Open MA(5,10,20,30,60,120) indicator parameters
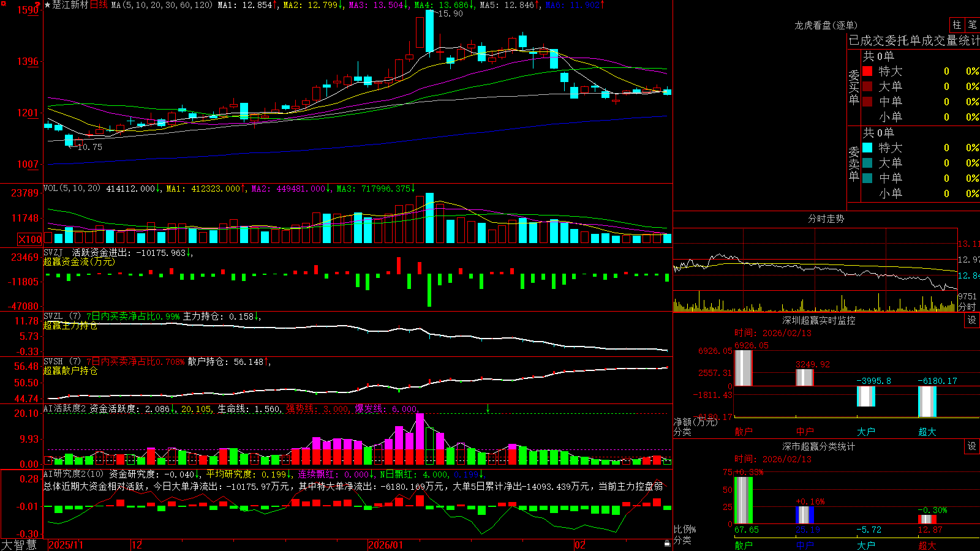Viewport: 980px width, 551px height. point(162,5)
